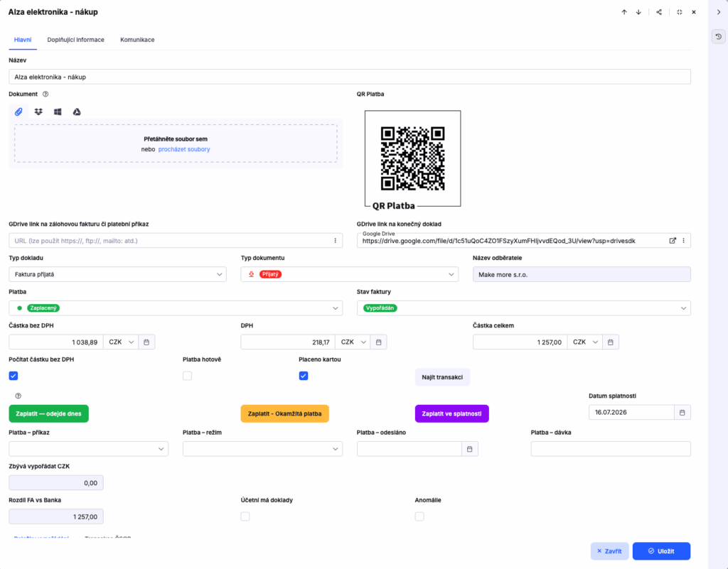Go to previous record with up arrow

624,12
